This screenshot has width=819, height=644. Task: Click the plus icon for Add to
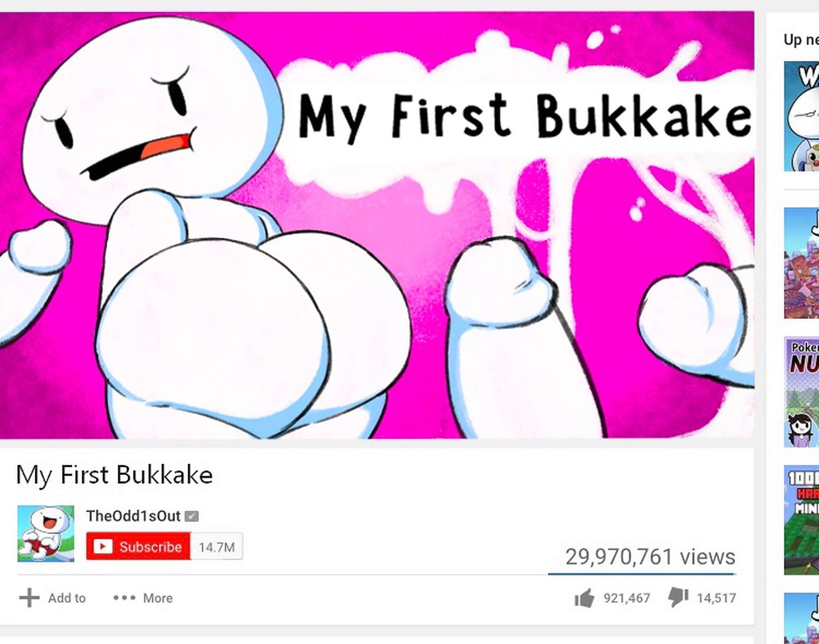29,598
